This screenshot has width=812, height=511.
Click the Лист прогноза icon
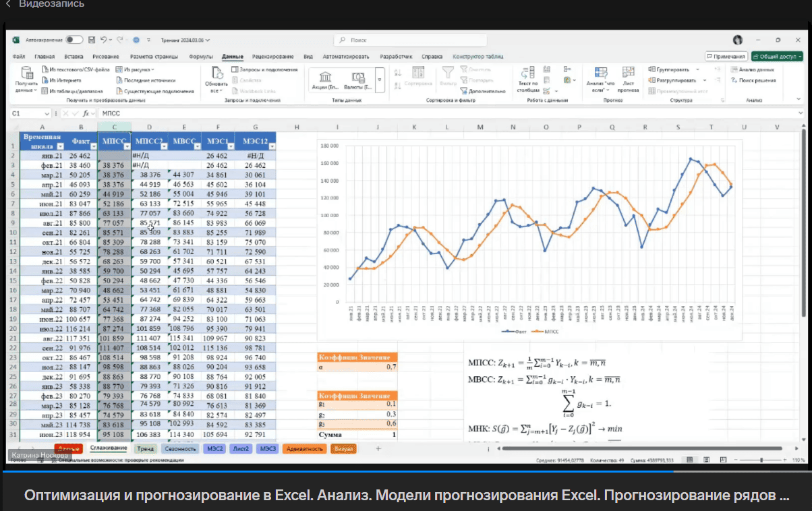coord(628,73)
